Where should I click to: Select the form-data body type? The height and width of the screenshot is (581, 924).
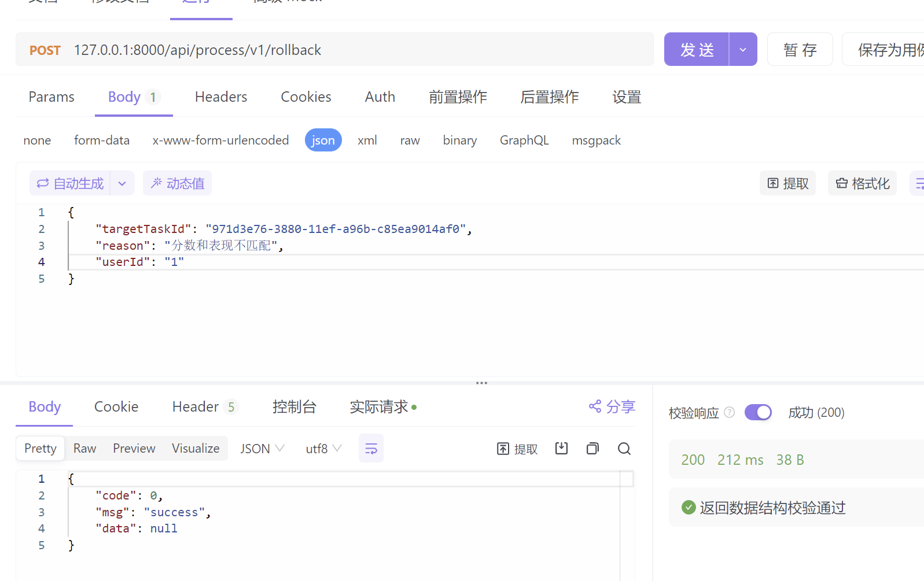click(x=102, y=140)
